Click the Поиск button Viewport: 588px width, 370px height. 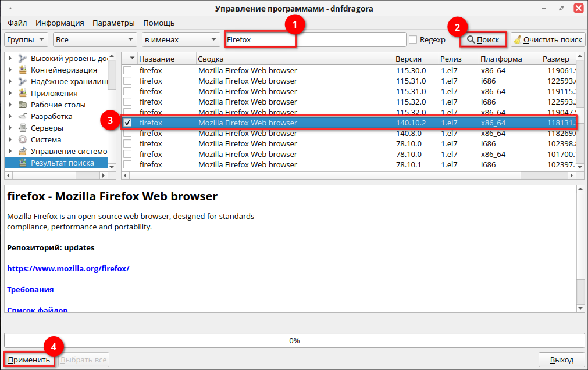(x=483, y=39)
